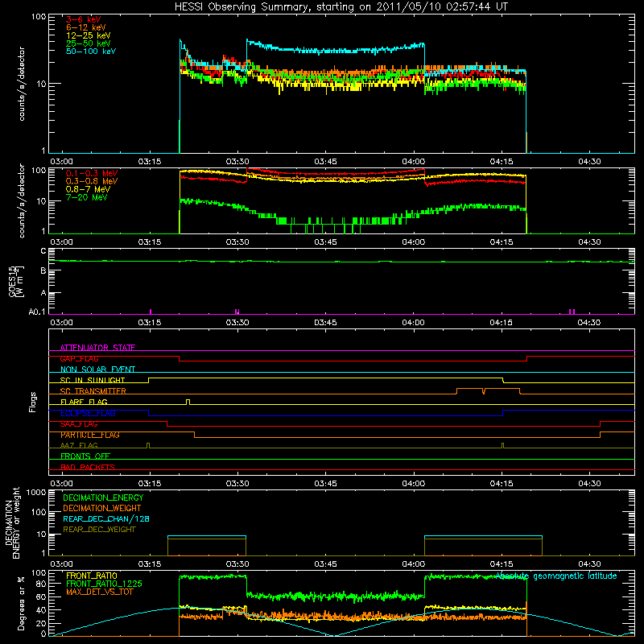Select the 3-6 keV legend label
The height and width of the screenshot is (644, 644).
click(84, 19)
